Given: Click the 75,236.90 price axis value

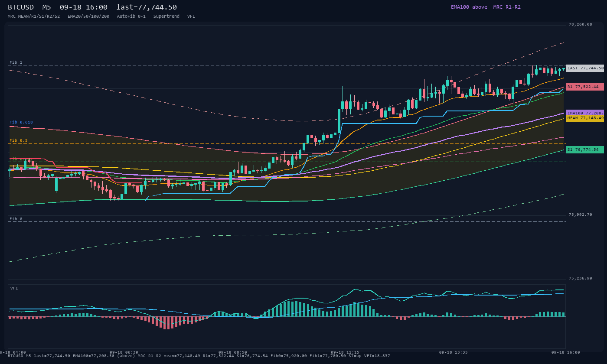Looking at the screenshot, I should click(x=580, y=278).
